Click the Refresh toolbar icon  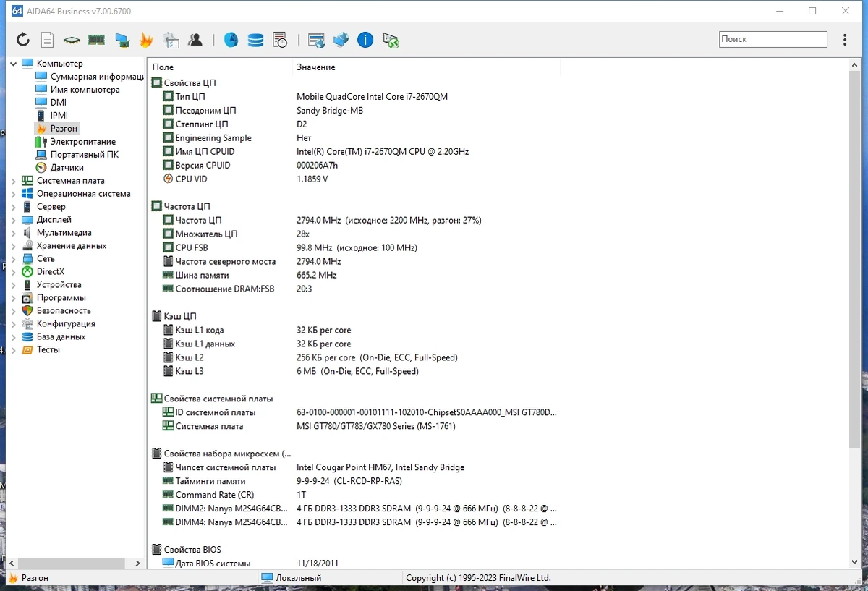click(x=23, y=40)
